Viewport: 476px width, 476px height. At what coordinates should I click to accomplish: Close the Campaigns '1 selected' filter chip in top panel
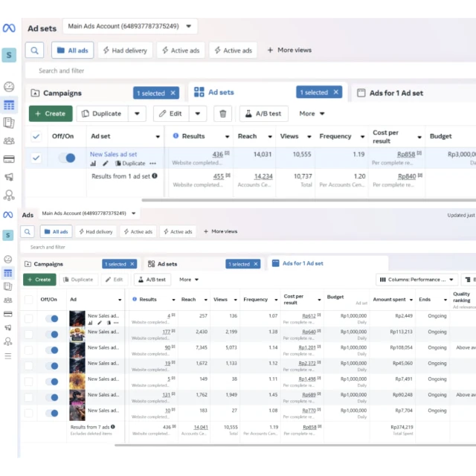pyautogui.click(x=173, y=93)
